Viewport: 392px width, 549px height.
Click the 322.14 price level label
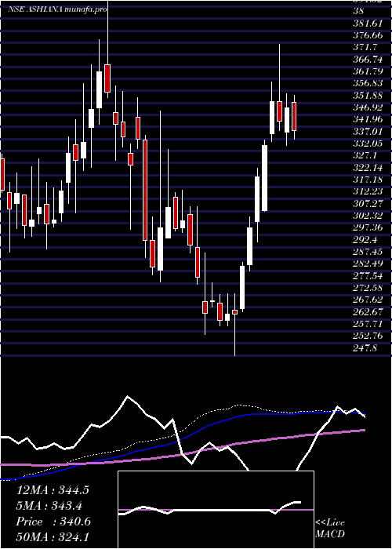coord(368,168)
